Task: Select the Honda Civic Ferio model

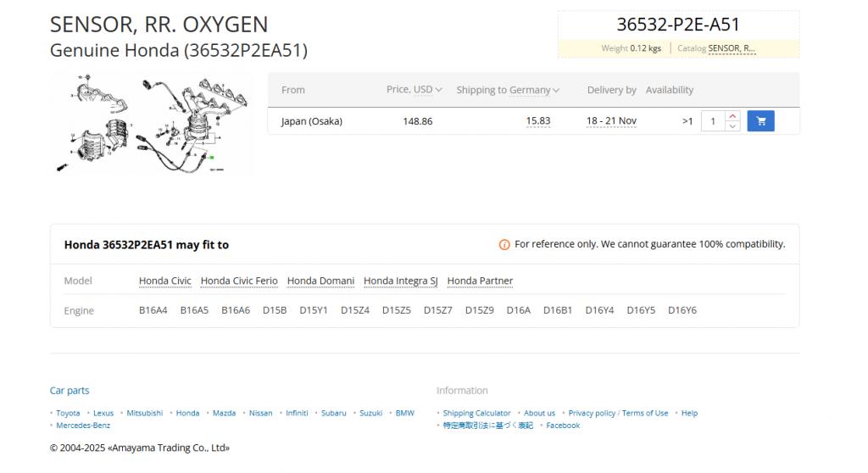Action: (238, 281)
